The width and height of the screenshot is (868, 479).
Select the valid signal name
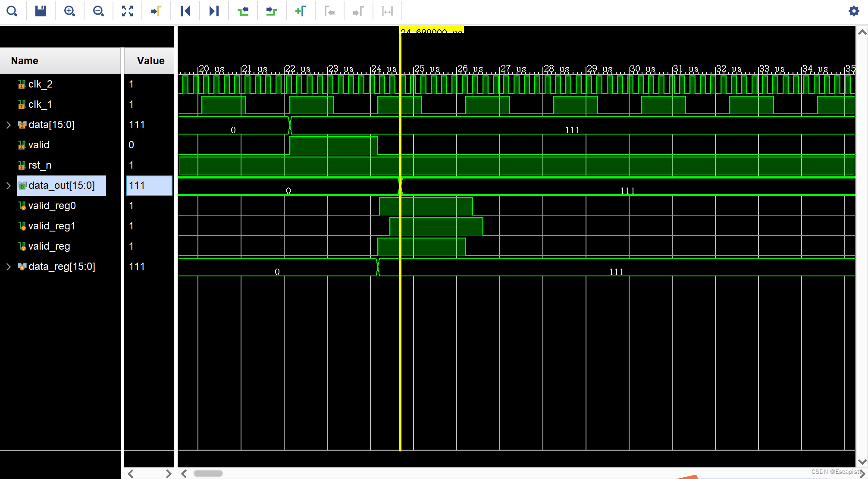tap(39, 145)
